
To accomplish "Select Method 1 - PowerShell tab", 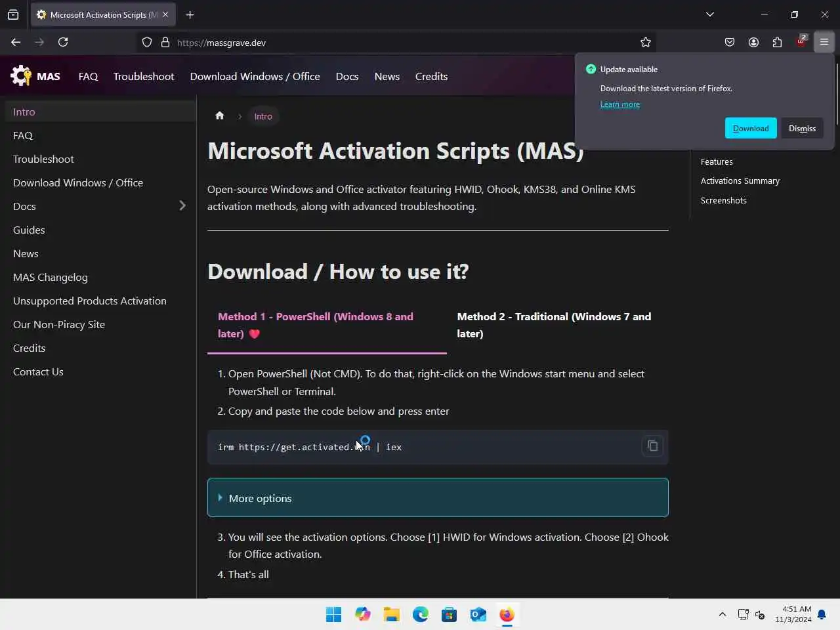I will pos(327,325).
